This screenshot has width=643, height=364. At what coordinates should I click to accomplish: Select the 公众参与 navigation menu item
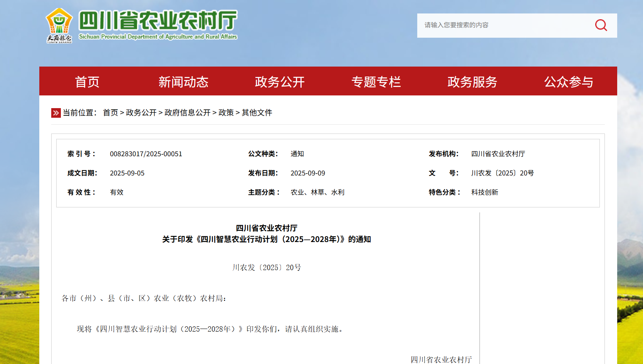[569, 82]
